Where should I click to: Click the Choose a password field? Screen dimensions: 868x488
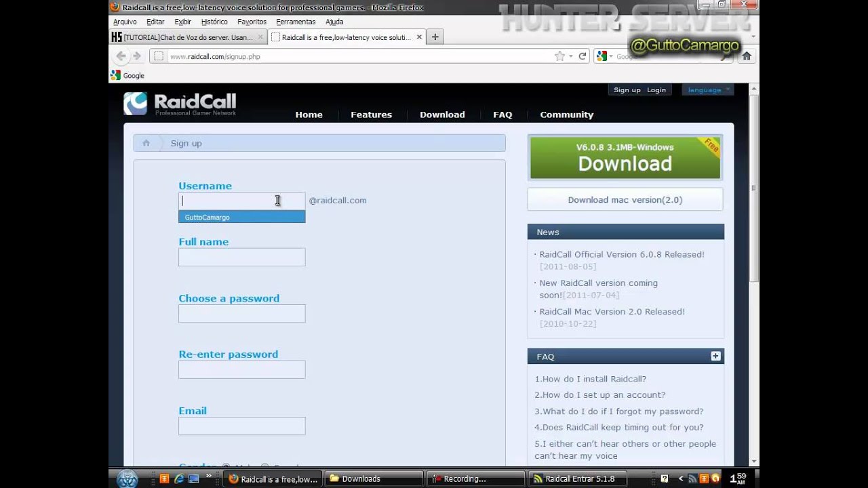click(241, 313)
